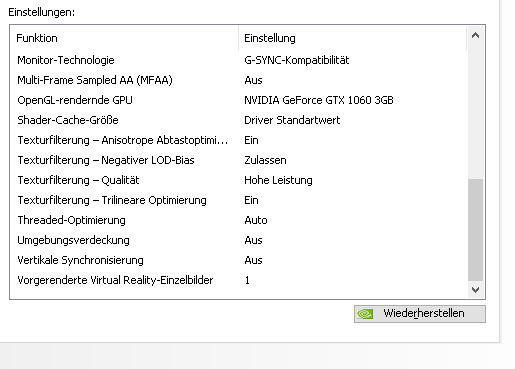Open the Driver Standartwert setting value
The width and height of the screenshot is (515, 369).
(x=292, y=120)
